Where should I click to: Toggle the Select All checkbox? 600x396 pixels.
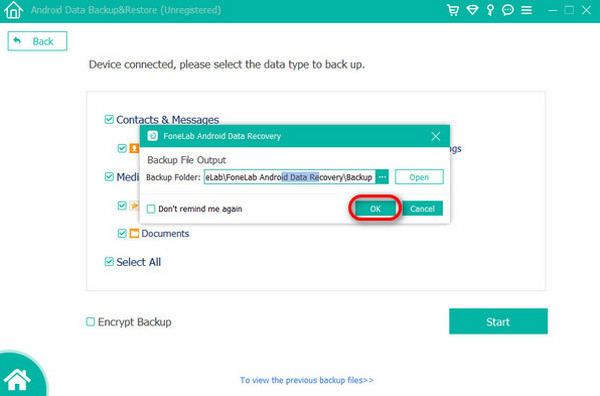109,262
